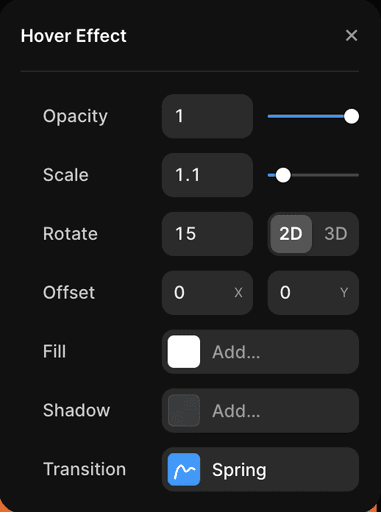The height and width of the screenshot is (512, 381).
Task: Open the Spring transition settings
Action: pos(260,469)
